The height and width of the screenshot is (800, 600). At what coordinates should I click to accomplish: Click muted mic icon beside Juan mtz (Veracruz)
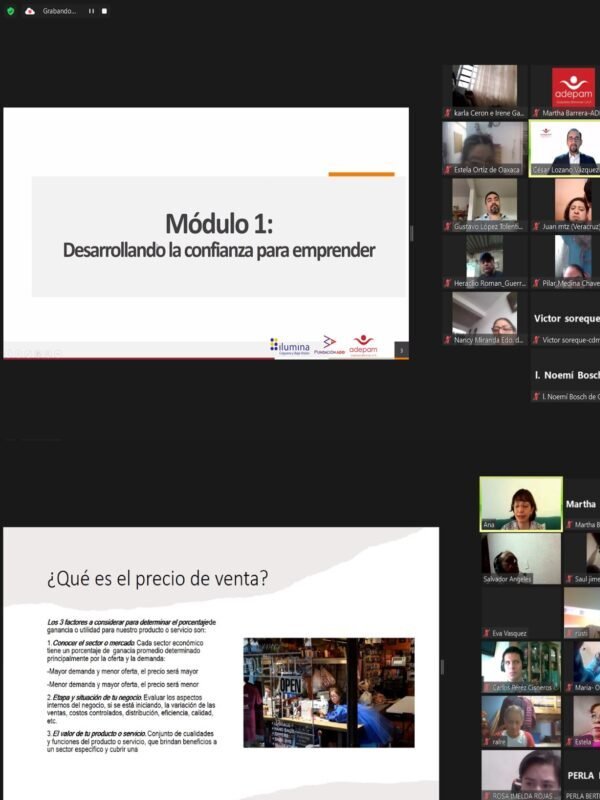[x=536, y=227]
